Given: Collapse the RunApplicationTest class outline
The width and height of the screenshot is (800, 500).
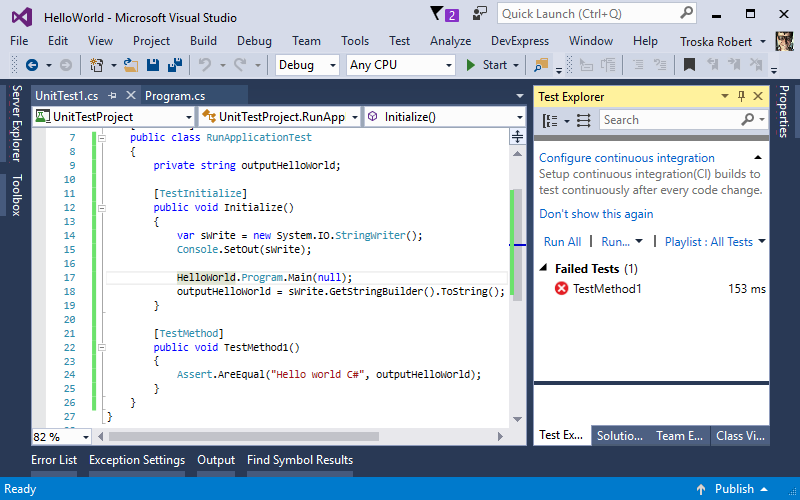Looking at the screenshot, I should (102, 138).
